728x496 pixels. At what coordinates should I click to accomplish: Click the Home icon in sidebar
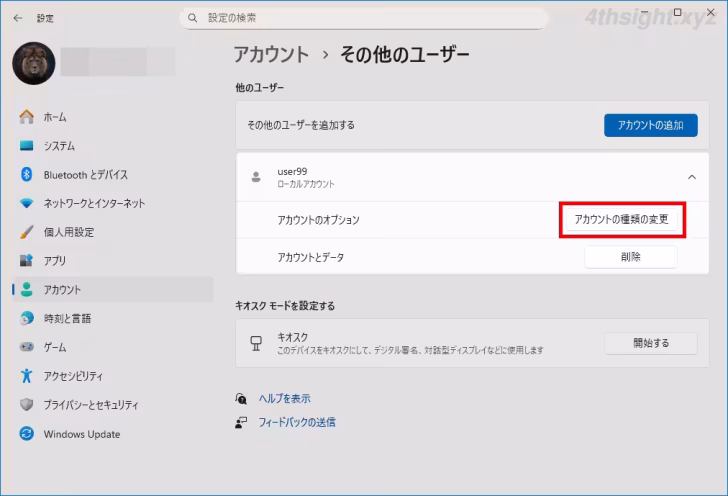pos(27,117)
